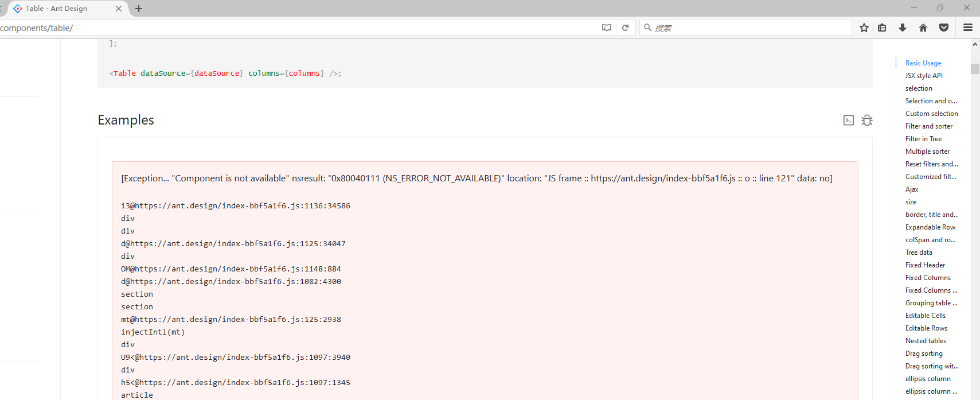Open the Fixed Header anchor

pos(925,265)
